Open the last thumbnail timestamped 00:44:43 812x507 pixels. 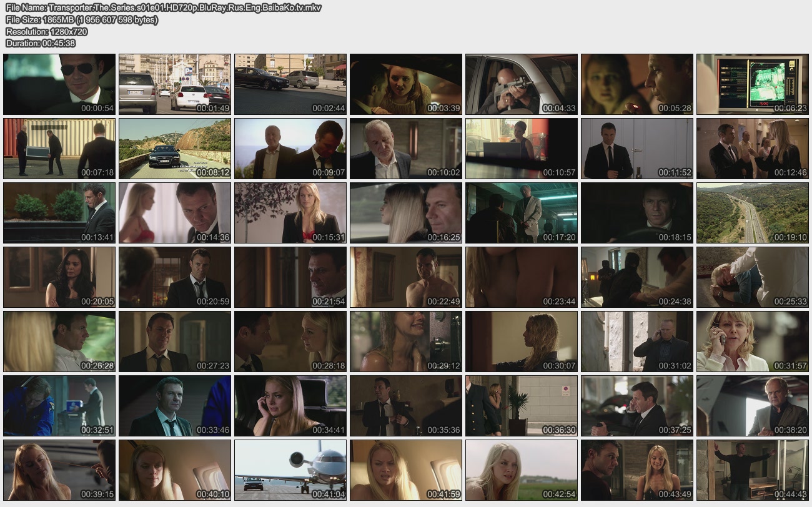(x=753, y=470)
